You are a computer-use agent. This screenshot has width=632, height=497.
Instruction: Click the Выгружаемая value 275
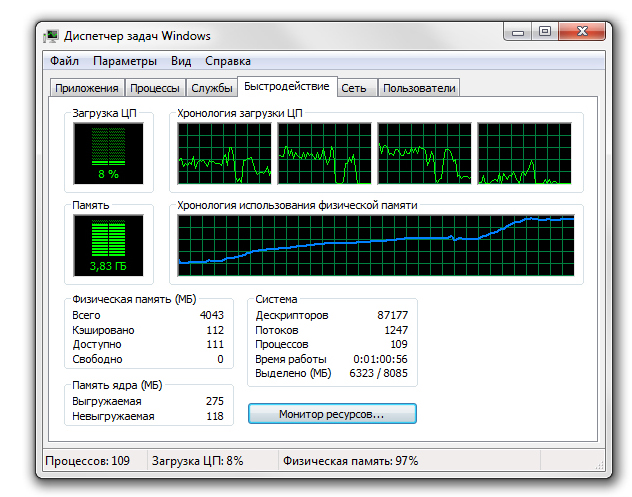pyautogui.click(x=214, y=401)
